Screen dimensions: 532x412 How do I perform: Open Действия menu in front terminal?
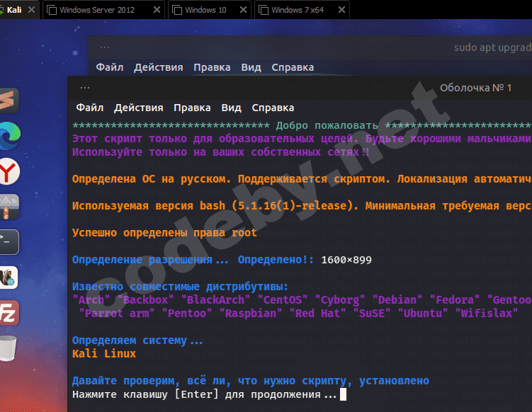pyautogui.click(x=138, y=108)
